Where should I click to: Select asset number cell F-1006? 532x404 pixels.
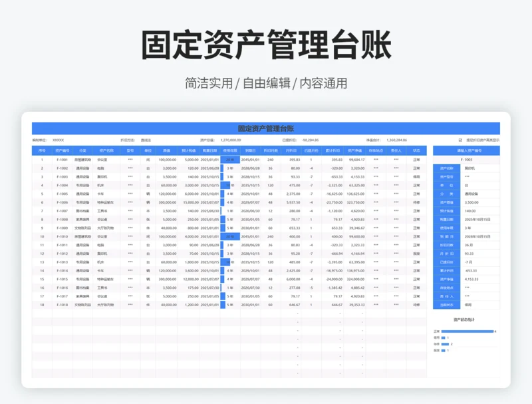point(62,202)
